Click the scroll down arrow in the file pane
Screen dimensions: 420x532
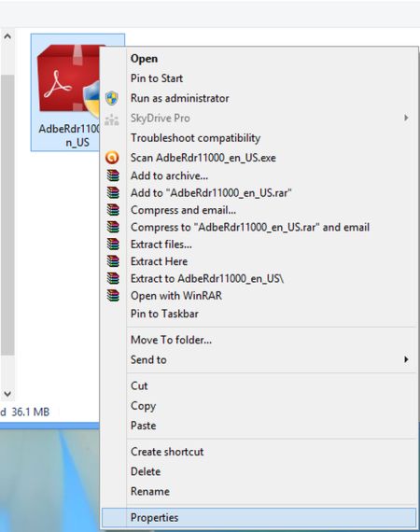click(x=7, y=394)
